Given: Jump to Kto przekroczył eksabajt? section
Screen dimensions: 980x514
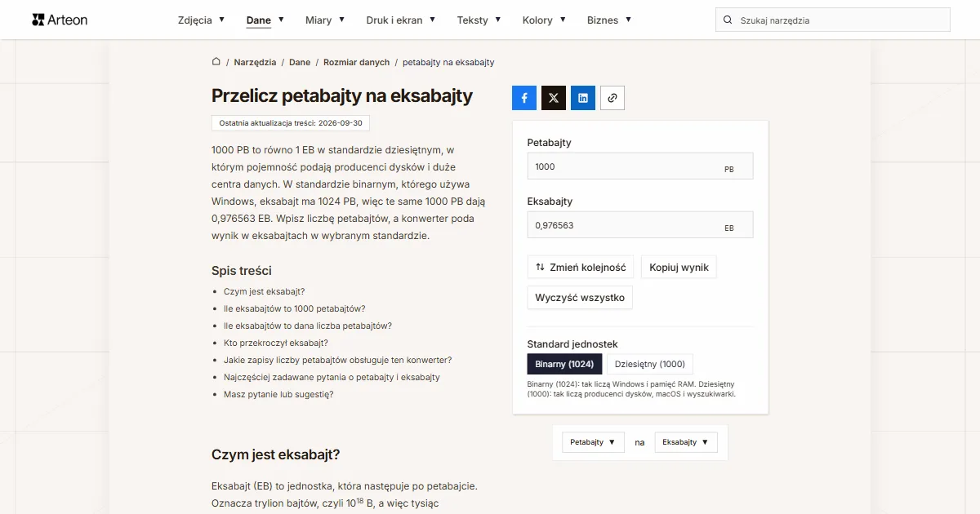Looking at the screenshot, I should click(x=276, y=343).
